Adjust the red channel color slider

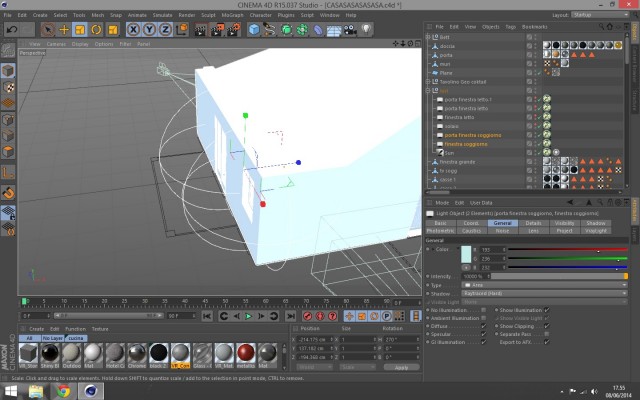click(567, 249)
